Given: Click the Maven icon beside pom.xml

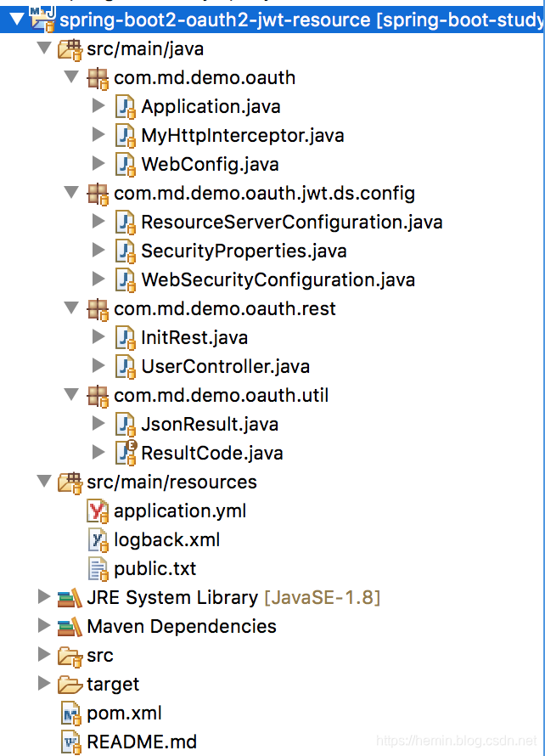Looking at the screenshot, I should point(70,713).
